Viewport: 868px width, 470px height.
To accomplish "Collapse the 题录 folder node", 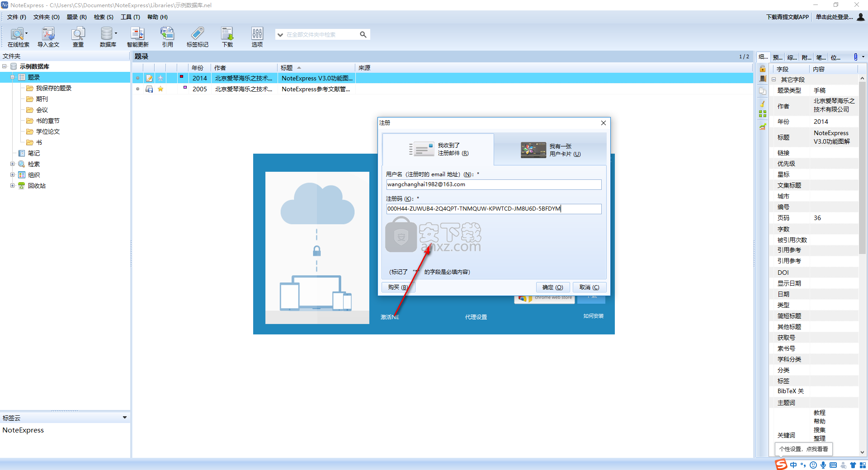I will tap(13, 77).
